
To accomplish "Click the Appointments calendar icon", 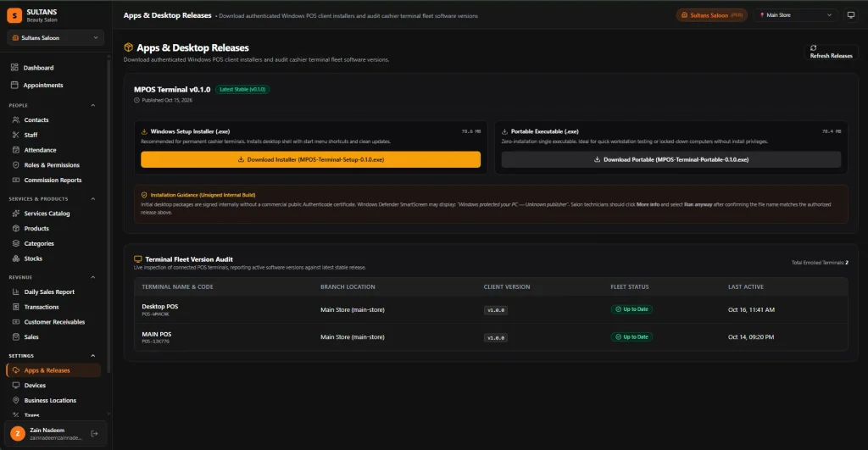I will pyautogui.click(x=14, y=86).
